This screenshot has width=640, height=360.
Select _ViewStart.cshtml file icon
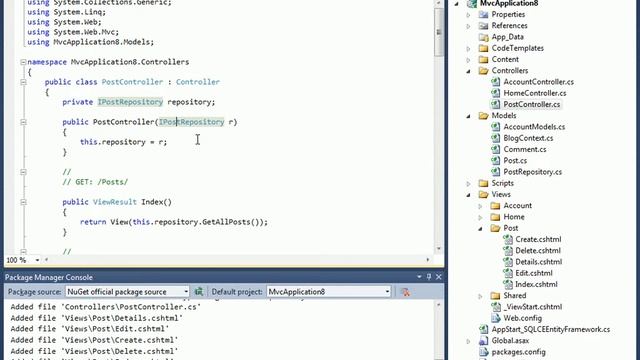(x=495, y=307)
